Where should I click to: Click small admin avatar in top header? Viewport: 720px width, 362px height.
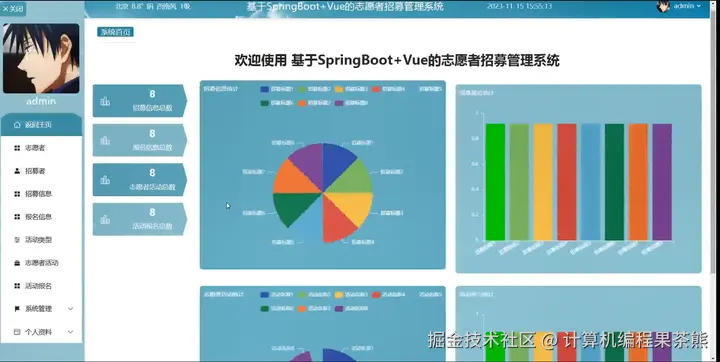pos(663,6)
